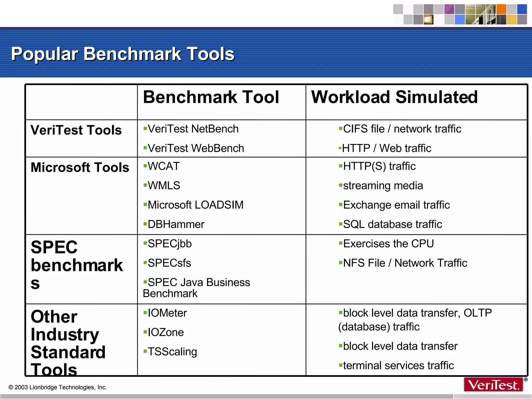Click the '(database) traffic' continuation line

379,327
